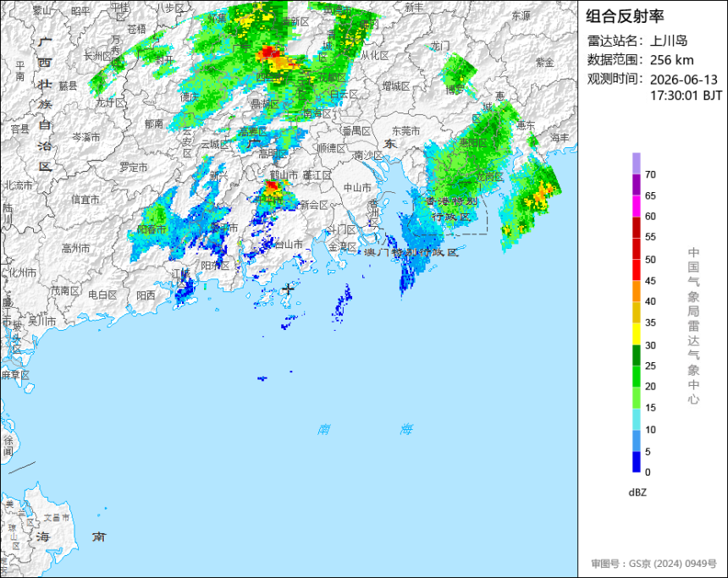Click the 顺德区 map label
This screenshot has width=728, height=578.
pos(332,148)
